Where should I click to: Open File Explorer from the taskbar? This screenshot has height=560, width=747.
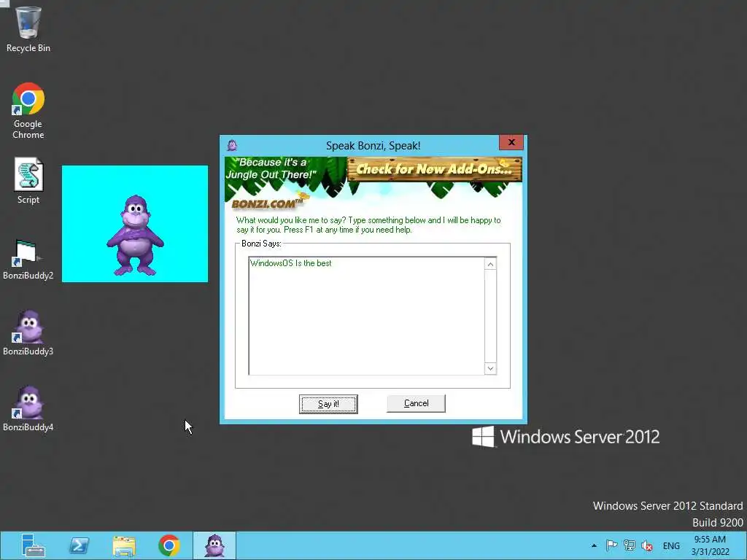pos(124,545)
